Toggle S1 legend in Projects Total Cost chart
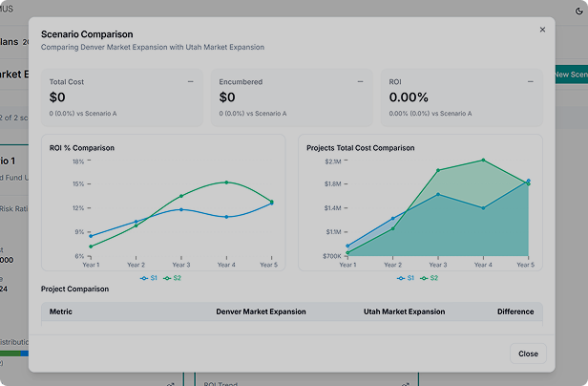This screenshot has width=588, height=386. [406, 278]
